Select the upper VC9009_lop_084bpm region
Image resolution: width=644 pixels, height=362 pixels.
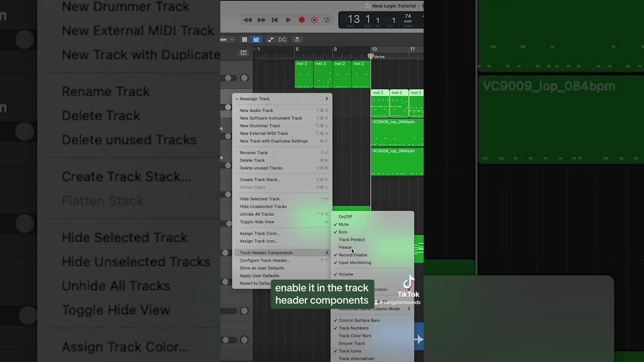click(x=397, y=132)
